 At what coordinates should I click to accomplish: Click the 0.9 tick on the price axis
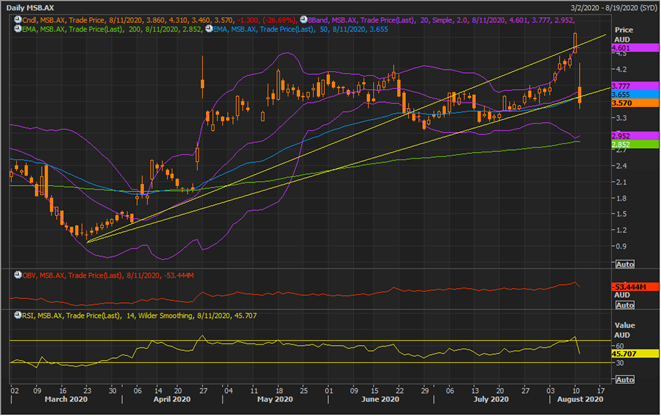click(621, 246)
